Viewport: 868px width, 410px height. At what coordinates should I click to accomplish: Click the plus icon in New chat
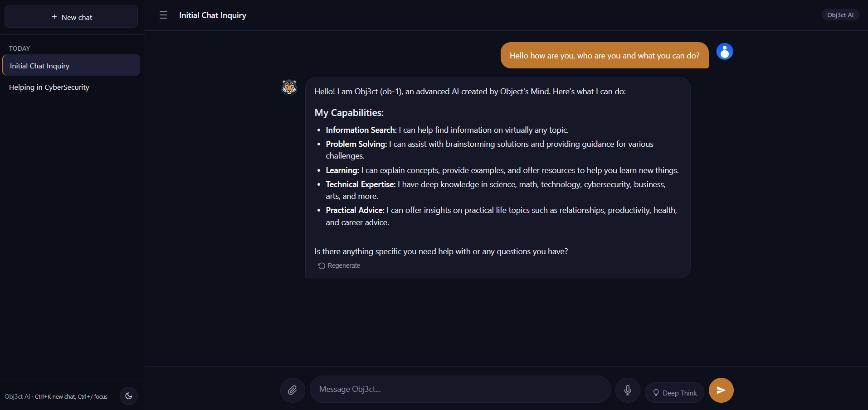[54, 17]
